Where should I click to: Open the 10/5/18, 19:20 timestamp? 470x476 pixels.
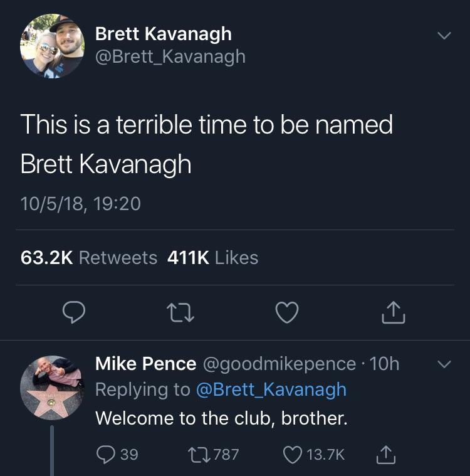coord(80,203)
